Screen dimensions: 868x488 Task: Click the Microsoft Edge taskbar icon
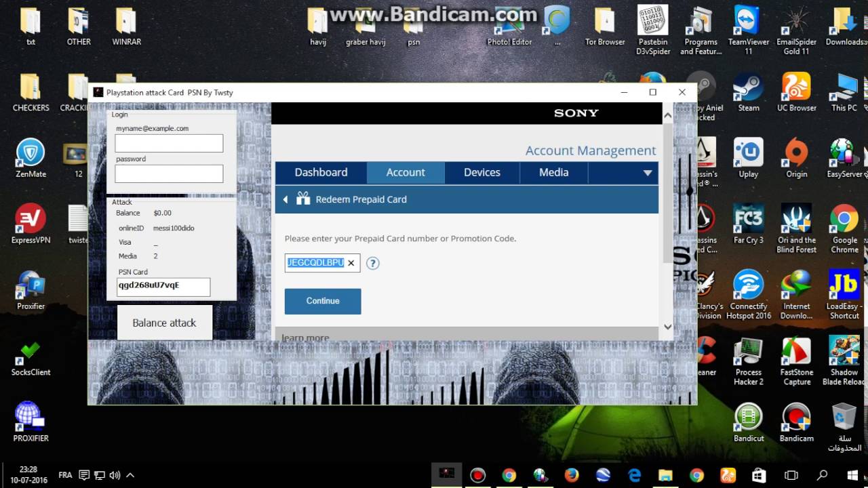(x=635, y=475)
